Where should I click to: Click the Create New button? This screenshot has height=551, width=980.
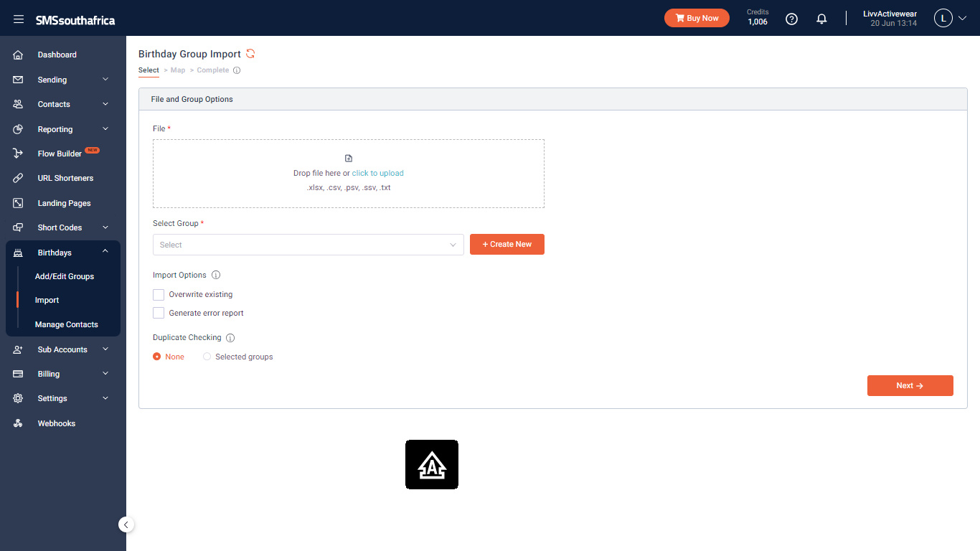(x=507, y=245)
